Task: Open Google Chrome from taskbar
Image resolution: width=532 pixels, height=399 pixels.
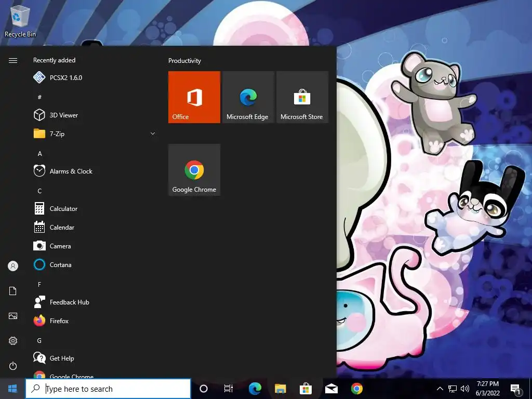Action: [356, 389]
